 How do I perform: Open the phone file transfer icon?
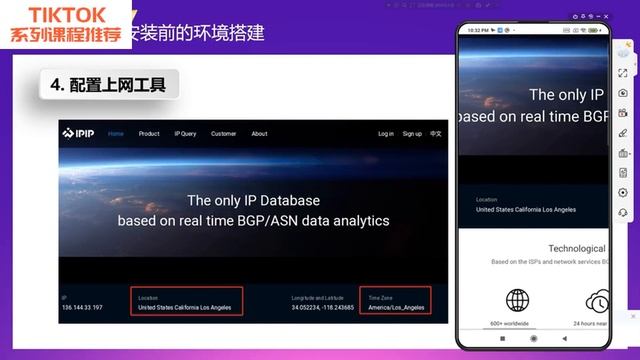623,173
